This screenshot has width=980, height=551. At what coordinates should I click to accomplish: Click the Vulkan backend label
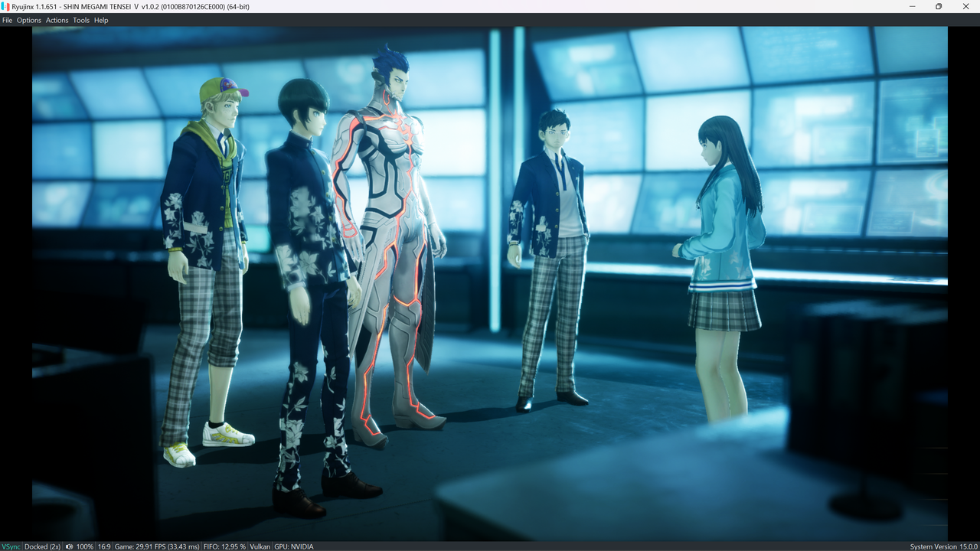(260, 546)
